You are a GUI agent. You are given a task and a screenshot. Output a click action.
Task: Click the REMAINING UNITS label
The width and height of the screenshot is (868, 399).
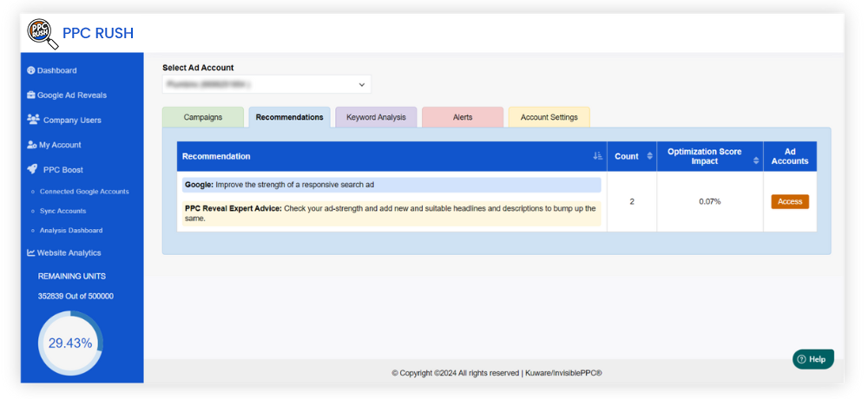[72, 276]
